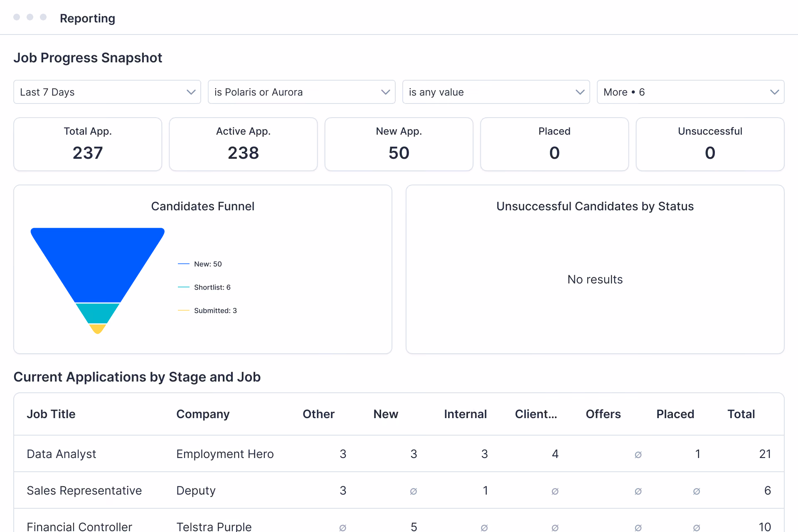Sort table by Job Title column header

coord(51,414)
